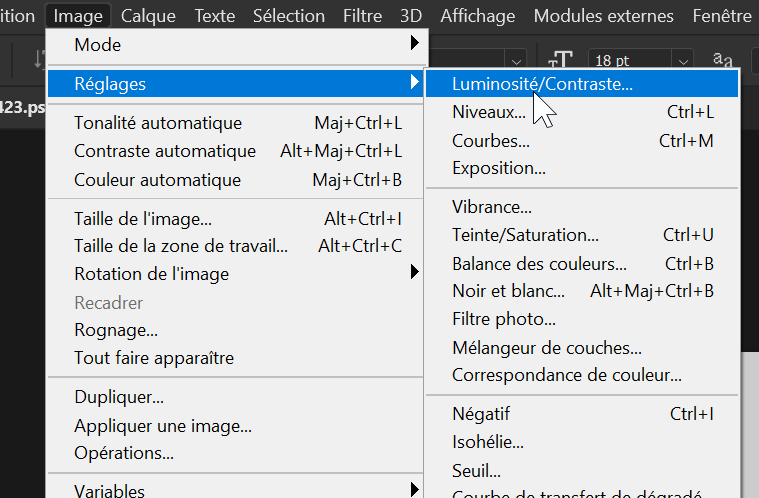Viewport: 759px width, 498px height.
Task: Click Dupliquer in the Image menu
Action: [119, 397]
